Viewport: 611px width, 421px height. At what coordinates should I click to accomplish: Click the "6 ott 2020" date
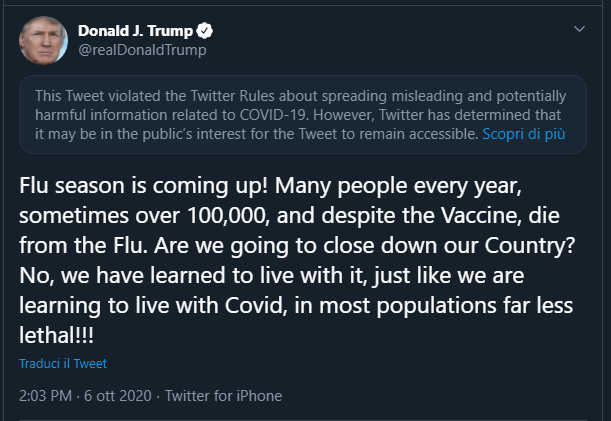pos(117,396)
